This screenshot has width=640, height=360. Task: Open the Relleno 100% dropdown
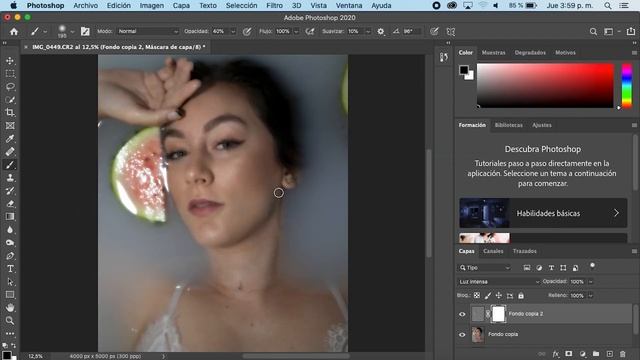click(x=591, y=296)
